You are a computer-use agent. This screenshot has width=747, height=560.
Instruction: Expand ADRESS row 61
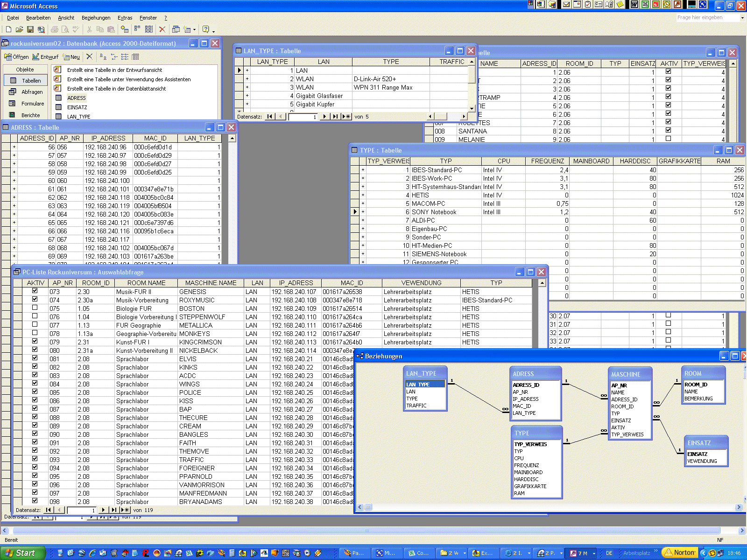[14, 189]
